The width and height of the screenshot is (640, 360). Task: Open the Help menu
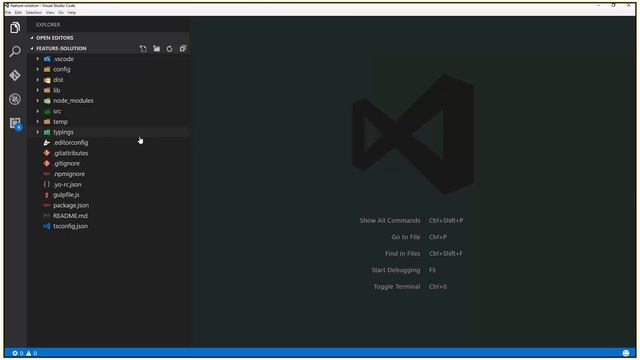(72, 13)
